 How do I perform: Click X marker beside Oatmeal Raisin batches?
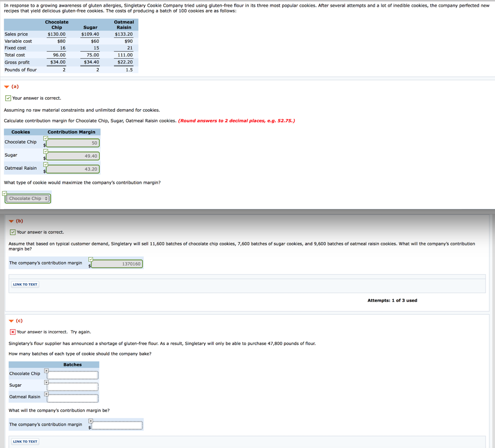(x=46, y=394)
